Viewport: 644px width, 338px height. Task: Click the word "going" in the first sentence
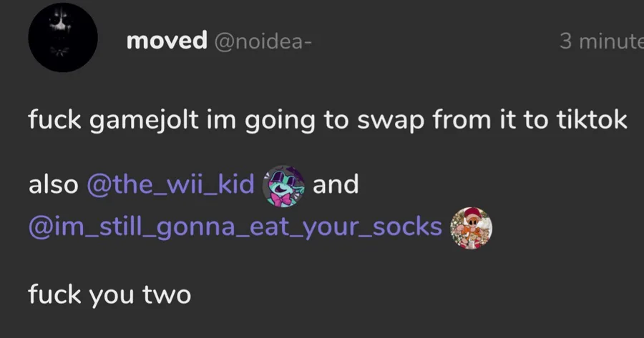[280, 121]
